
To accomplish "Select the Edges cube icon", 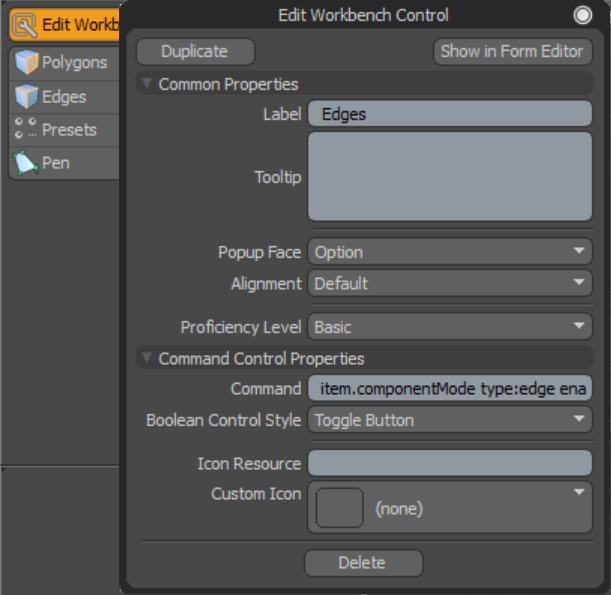I will (26, 97).
